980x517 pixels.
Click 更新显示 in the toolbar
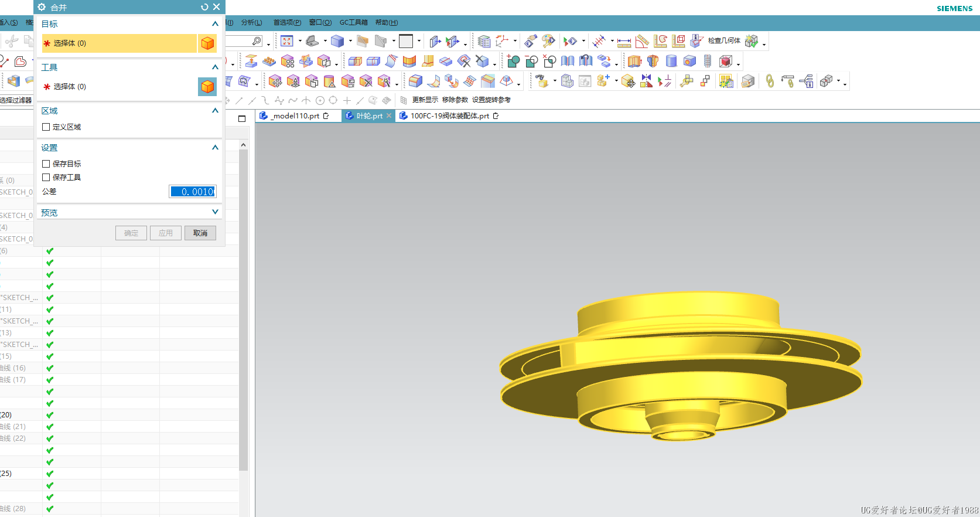pyautogui.click(x=425, y=100)
